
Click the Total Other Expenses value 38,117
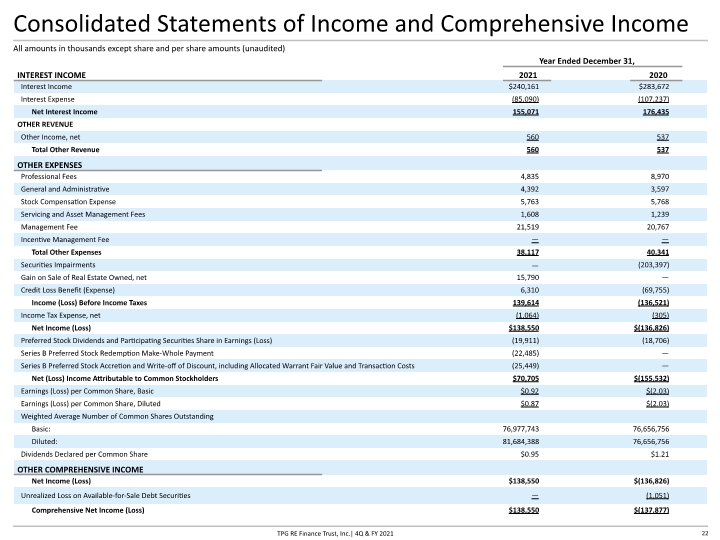(x=528, y=252)
